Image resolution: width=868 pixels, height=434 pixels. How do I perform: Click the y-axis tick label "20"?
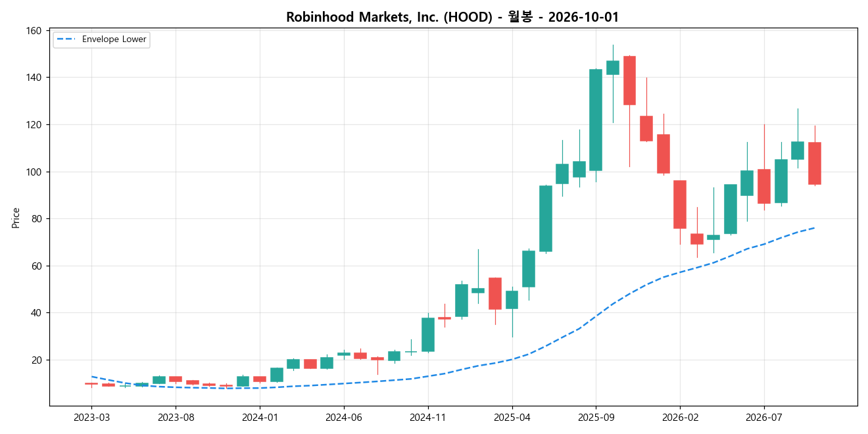pyautogui.click(x=37, y=360)
